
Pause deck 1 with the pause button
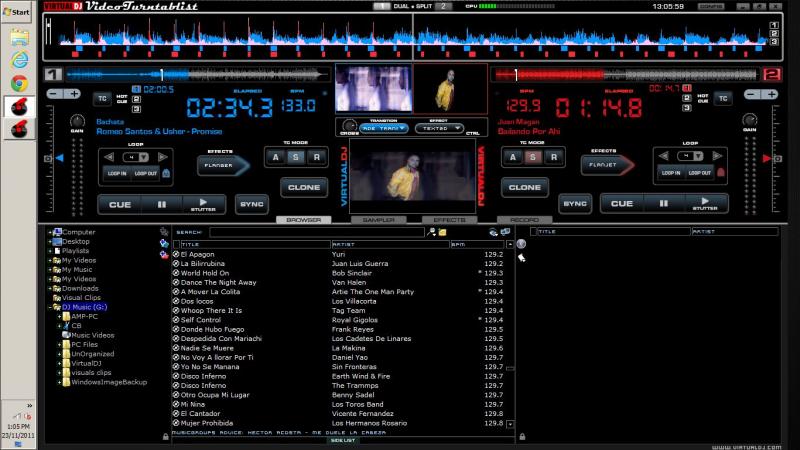click(x=162, y=203)
